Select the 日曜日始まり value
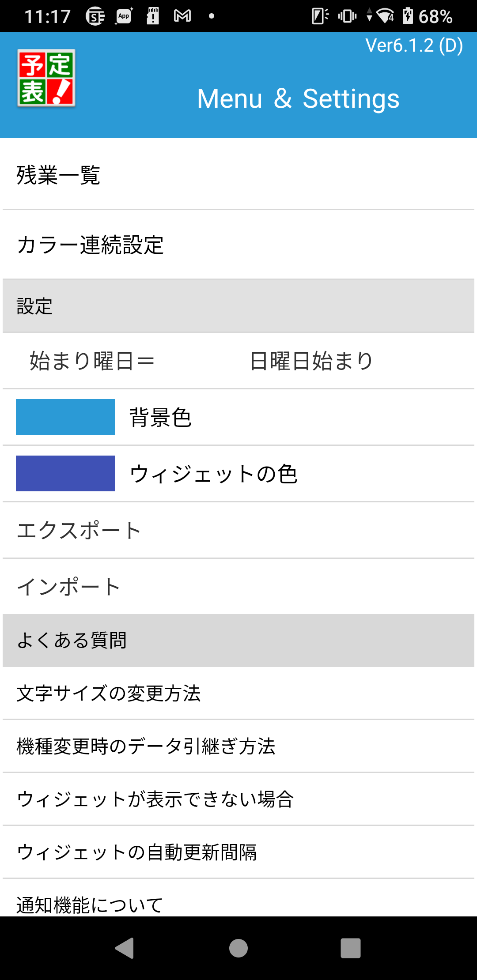The height and width of the screenshot is (980, 477). 311,361
